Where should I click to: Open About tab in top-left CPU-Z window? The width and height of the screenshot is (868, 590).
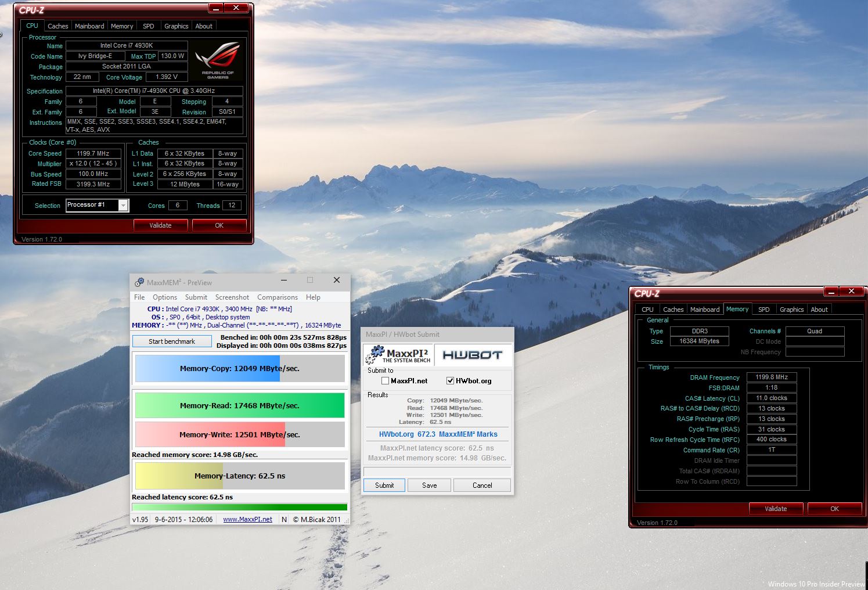[204, 26]
